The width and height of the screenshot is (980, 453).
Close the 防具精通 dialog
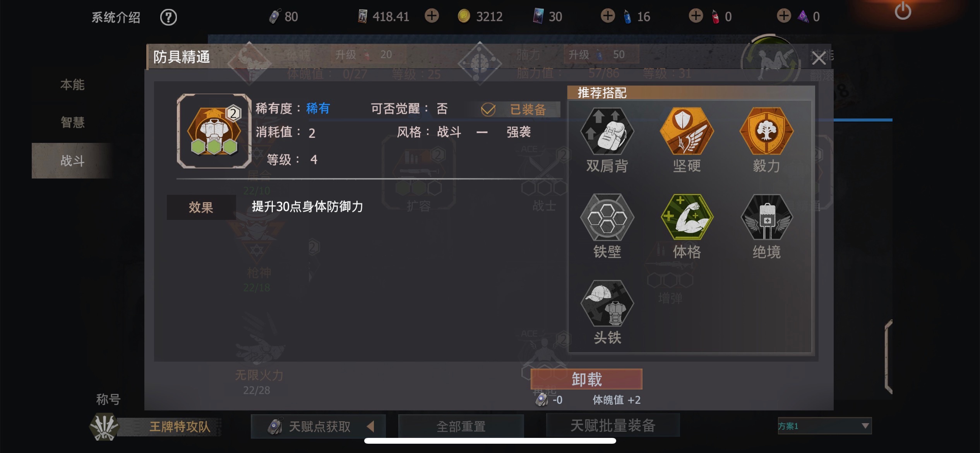click(819, 58)
